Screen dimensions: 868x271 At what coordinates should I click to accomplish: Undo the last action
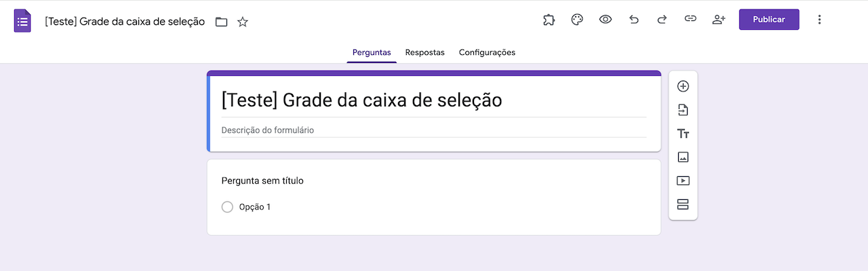point(634,20)
